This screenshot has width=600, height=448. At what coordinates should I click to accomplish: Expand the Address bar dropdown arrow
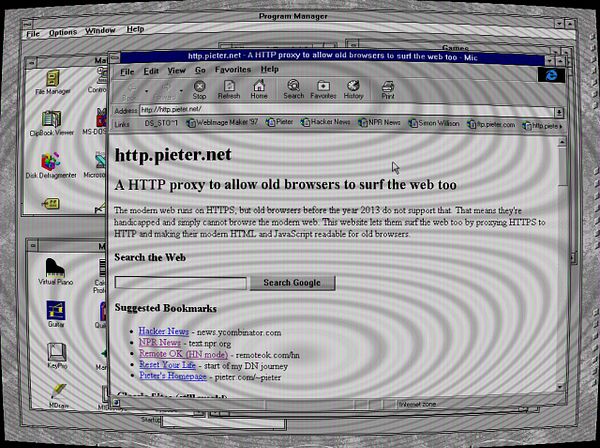click(x=559, y=112)
